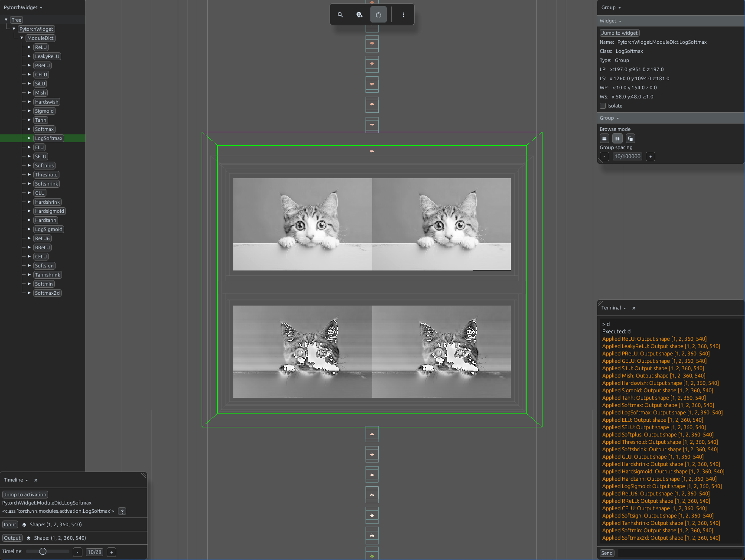Click the top-left cat input image
The width and height of the screenshot is (745, 560).
[x=303, y=224]
